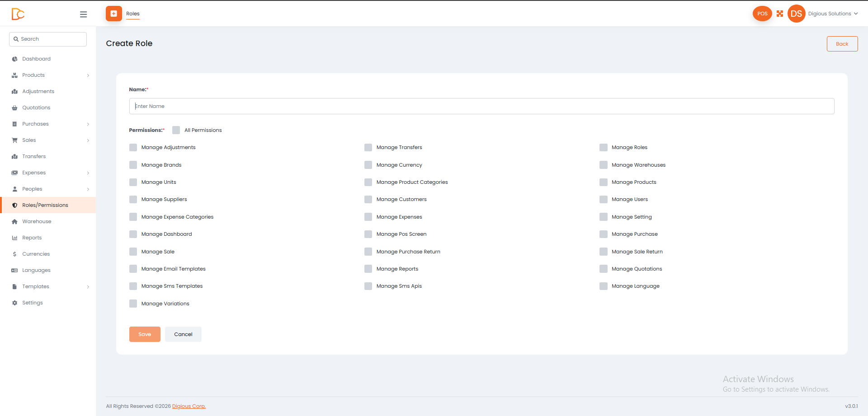
Task: Click the Currencies dollar sign icon
Action: pos(15,254)
